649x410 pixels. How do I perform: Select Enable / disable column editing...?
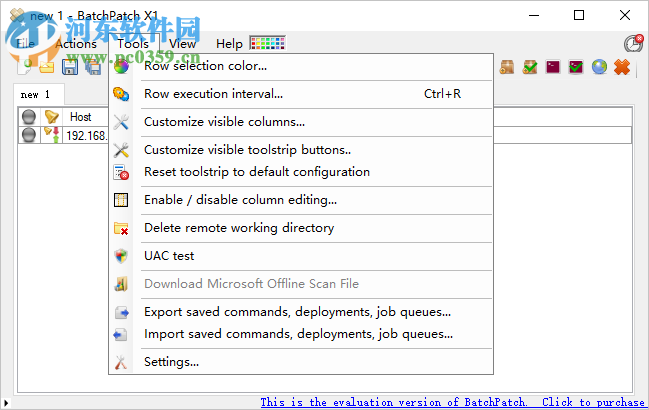pyautogui.click(x=301, y=200)
